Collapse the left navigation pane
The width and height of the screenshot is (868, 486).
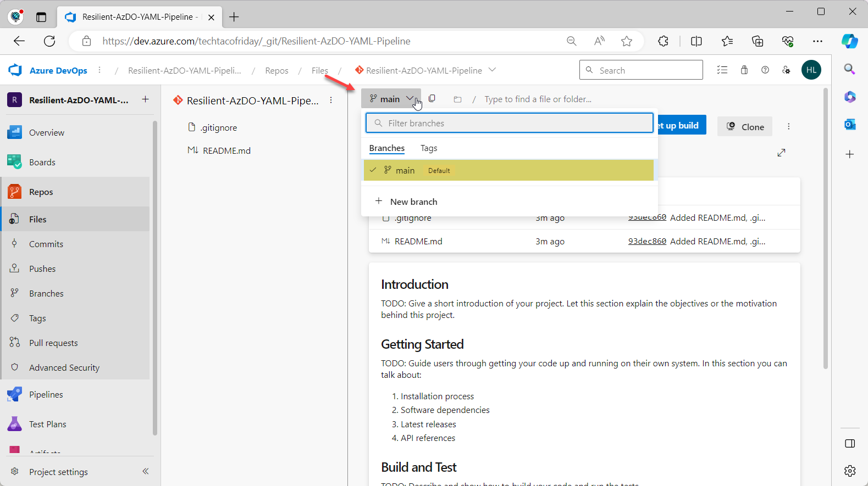146,471
